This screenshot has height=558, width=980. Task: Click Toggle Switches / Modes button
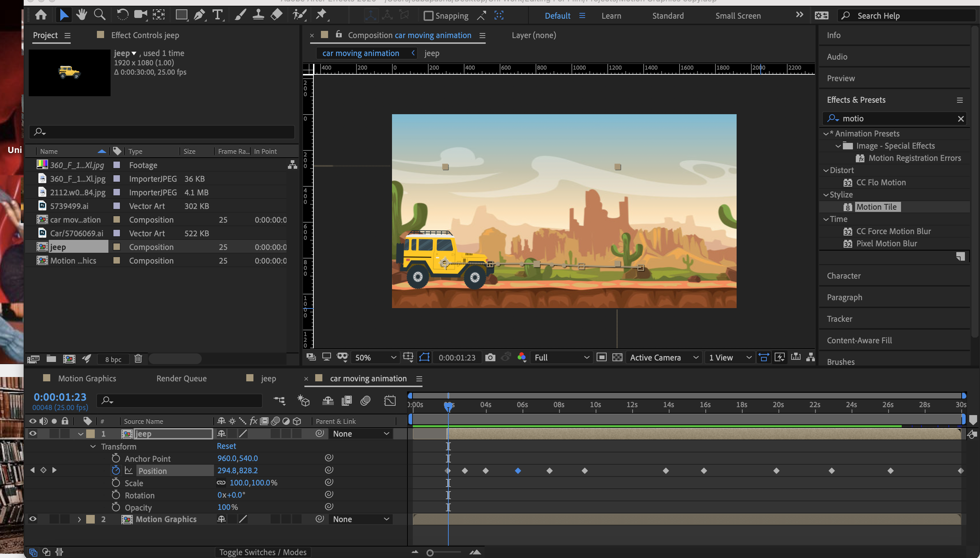click(x=263, y=552)
